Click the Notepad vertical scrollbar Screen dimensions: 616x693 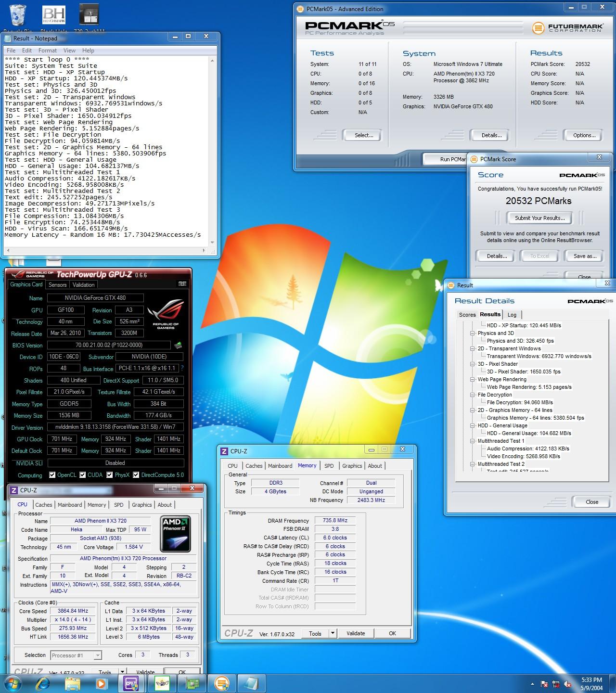tap(212, 151)
